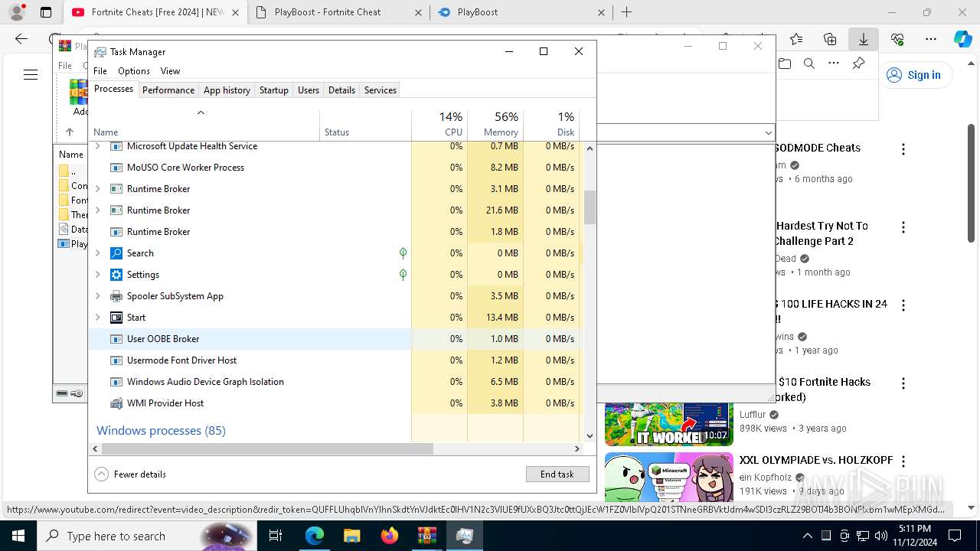
Task: Switch to the Performance tab
Action: [x=168, y=90]
